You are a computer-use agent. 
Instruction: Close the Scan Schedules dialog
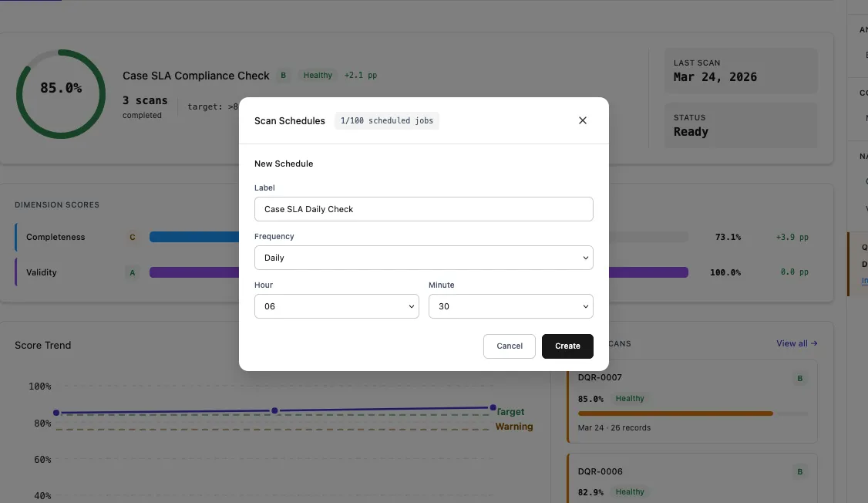tap(583, 120)
